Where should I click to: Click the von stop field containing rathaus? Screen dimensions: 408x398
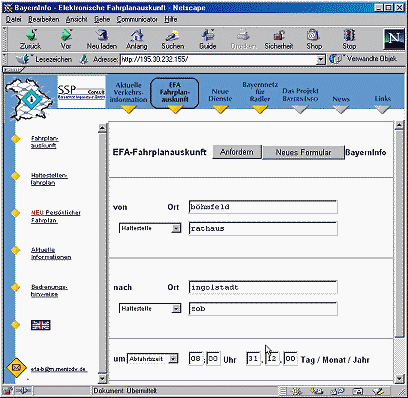(263, 229)
